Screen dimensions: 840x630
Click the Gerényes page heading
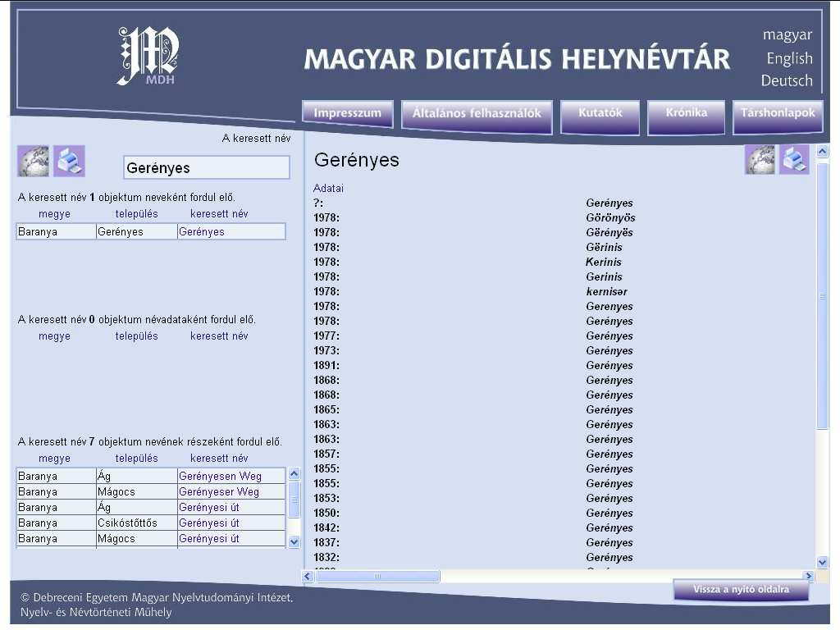[356, 160]
